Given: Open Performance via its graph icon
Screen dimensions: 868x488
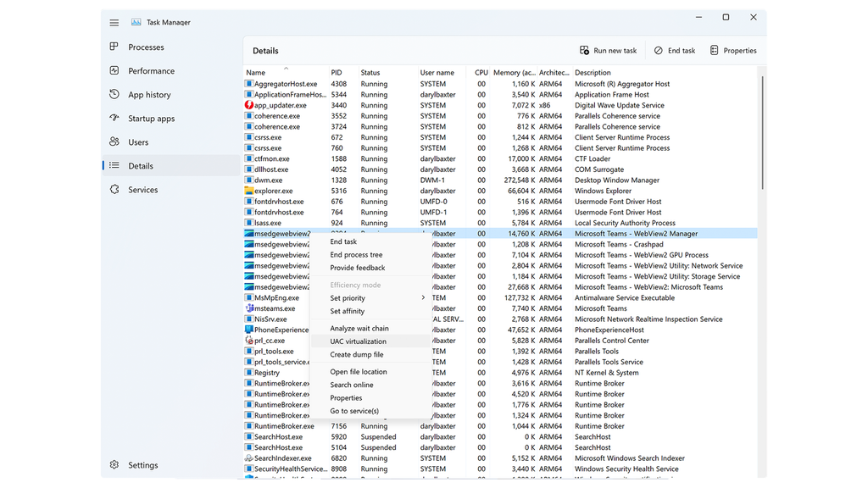Looking at the screenshot, I should click(115, 71).
